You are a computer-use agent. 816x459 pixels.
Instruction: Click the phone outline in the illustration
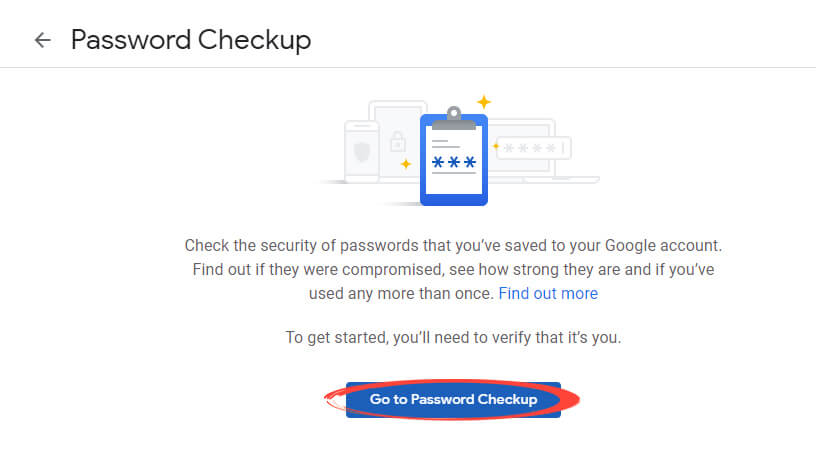[362, 152]
